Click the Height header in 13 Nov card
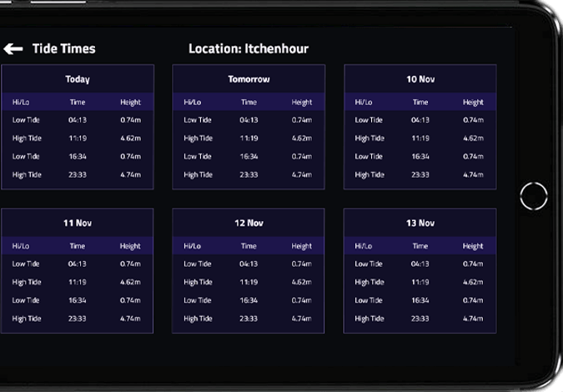The image size is (563, 392). [x=473, y=247]
